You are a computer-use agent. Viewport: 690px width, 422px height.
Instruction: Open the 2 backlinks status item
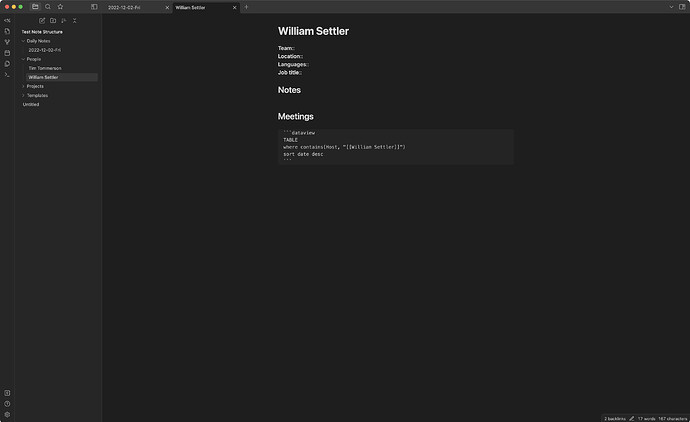click(615, 418)
